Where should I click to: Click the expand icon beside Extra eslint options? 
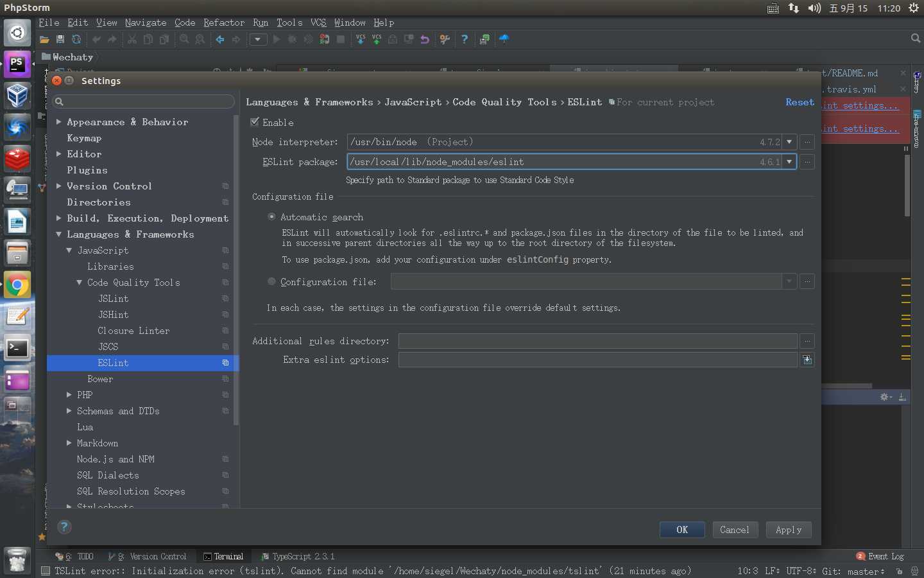(x=807, y=360)
